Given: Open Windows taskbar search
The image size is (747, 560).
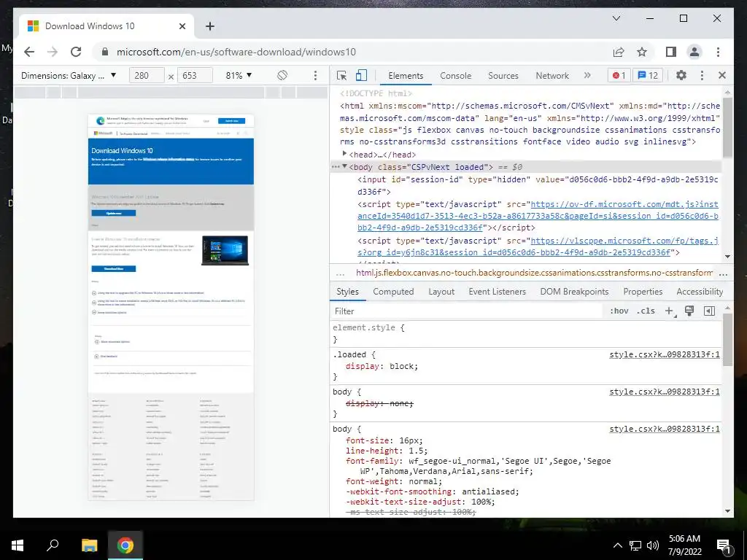Looking at the screenshot, I should [x=53, y=545].
